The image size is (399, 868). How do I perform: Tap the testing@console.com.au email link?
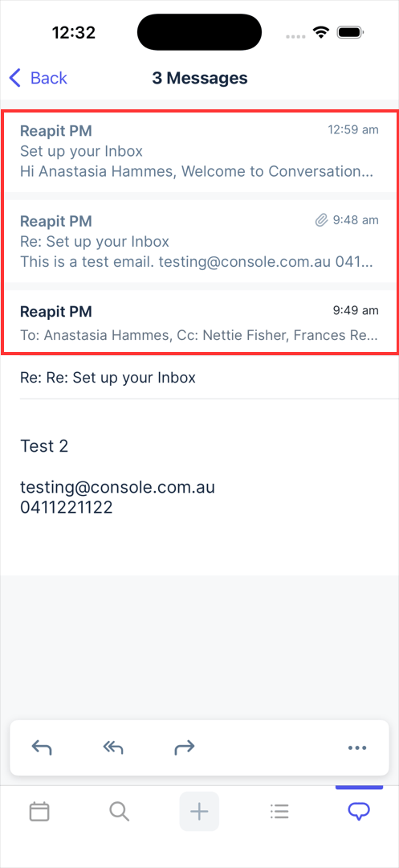click(x=117, y=487)
